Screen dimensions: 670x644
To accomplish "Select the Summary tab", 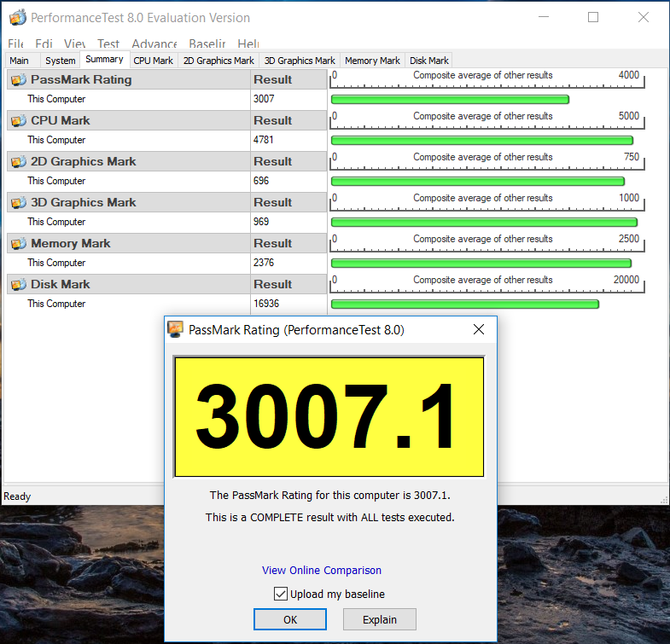I will 104,60.
